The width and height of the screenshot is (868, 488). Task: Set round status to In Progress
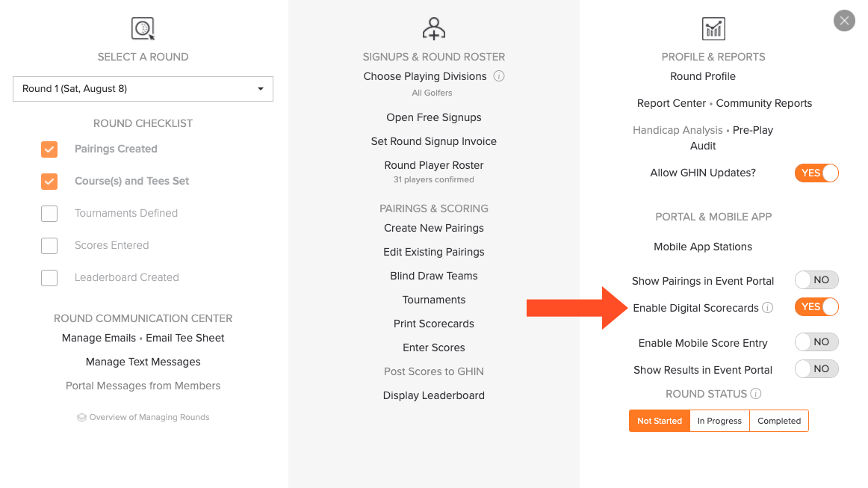[719, 421]
